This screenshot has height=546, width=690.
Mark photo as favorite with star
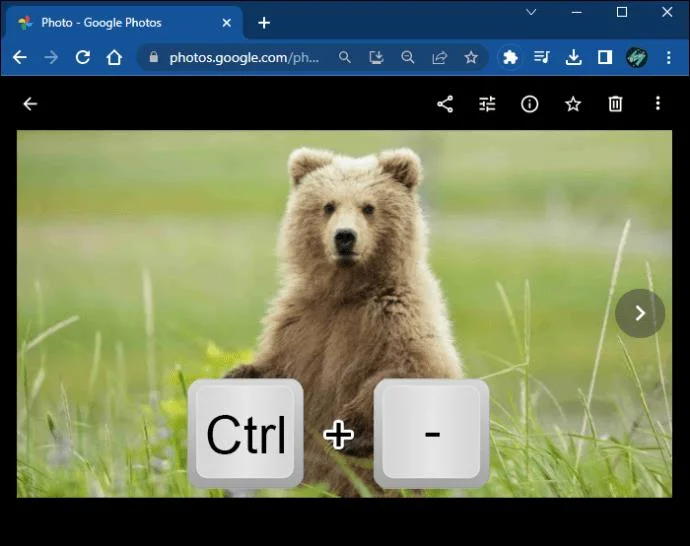573,104
